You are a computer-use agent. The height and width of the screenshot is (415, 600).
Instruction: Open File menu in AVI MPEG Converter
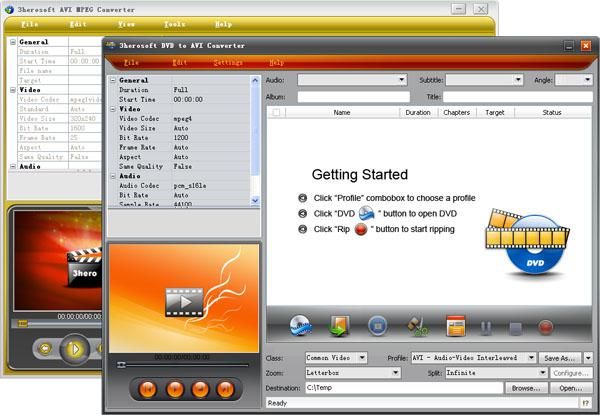[x=29, y=24]
